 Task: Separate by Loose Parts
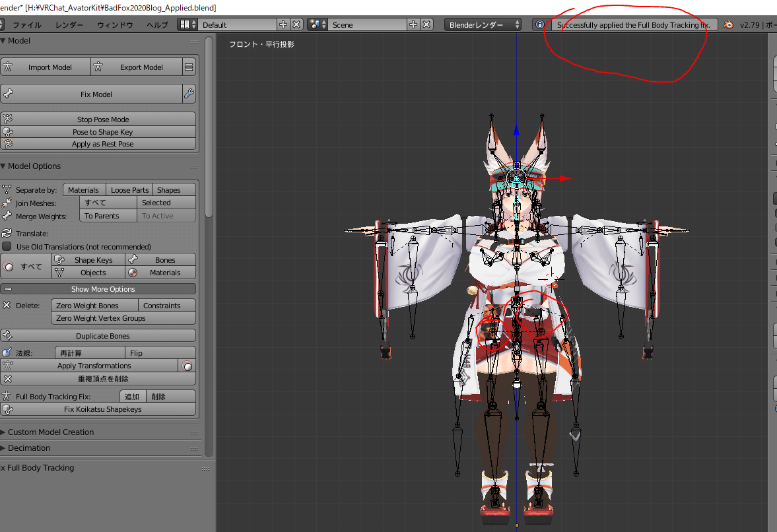click(x=129, y=189)
